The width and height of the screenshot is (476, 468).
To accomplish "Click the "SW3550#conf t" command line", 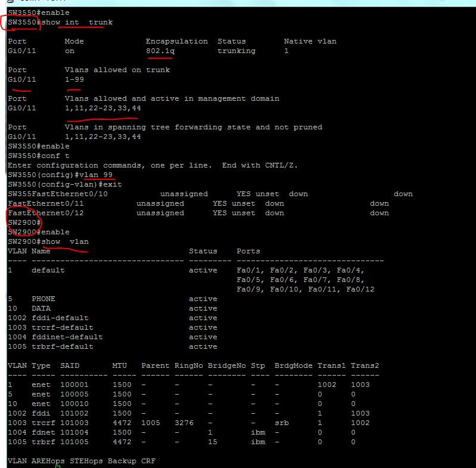I will 39,156.
